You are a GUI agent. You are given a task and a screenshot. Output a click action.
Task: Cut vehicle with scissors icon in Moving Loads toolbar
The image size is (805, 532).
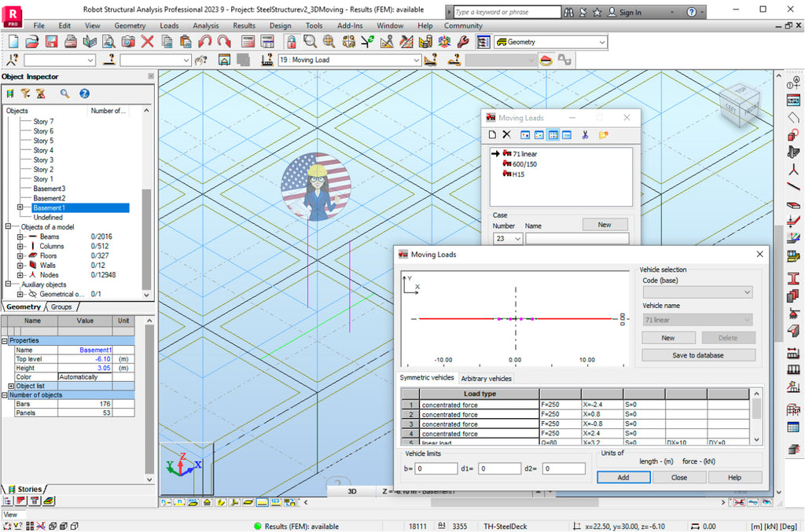click(585, 134)
